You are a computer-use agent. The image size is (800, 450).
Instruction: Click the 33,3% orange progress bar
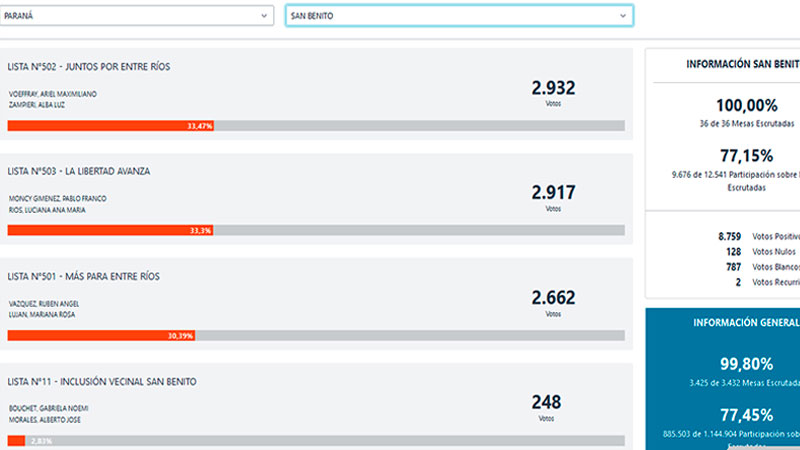(x=110, y=230)
